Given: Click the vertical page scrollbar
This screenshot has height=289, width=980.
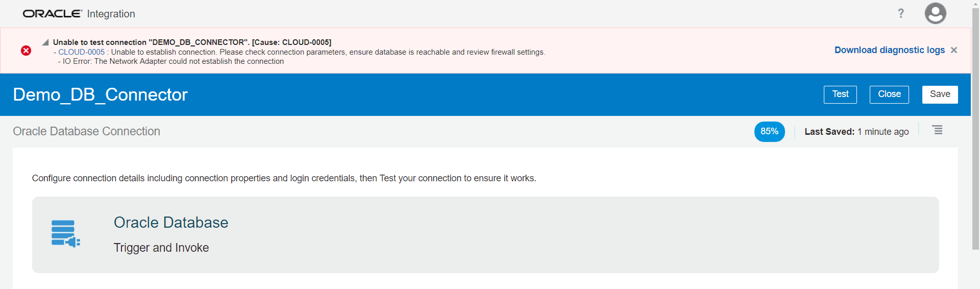Looking at the screenshot, I should (x=975, y=128).
